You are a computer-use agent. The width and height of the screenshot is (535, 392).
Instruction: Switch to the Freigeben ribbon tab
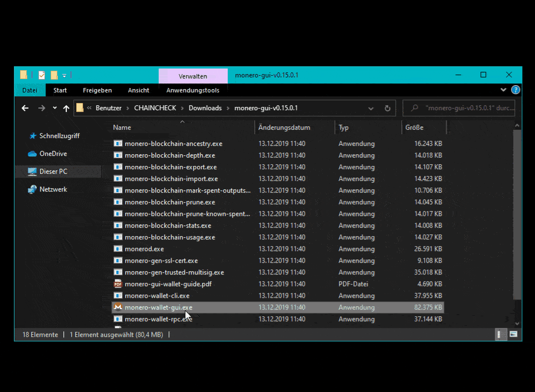pos(97,90)
